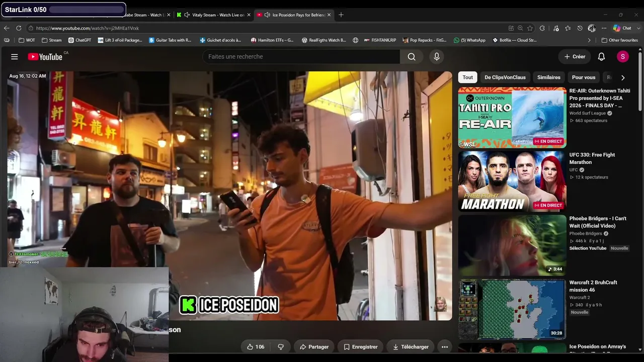
Task: Open the Warcraft 2 BruhCraft thumbnail
Action: tap(512, 309)
